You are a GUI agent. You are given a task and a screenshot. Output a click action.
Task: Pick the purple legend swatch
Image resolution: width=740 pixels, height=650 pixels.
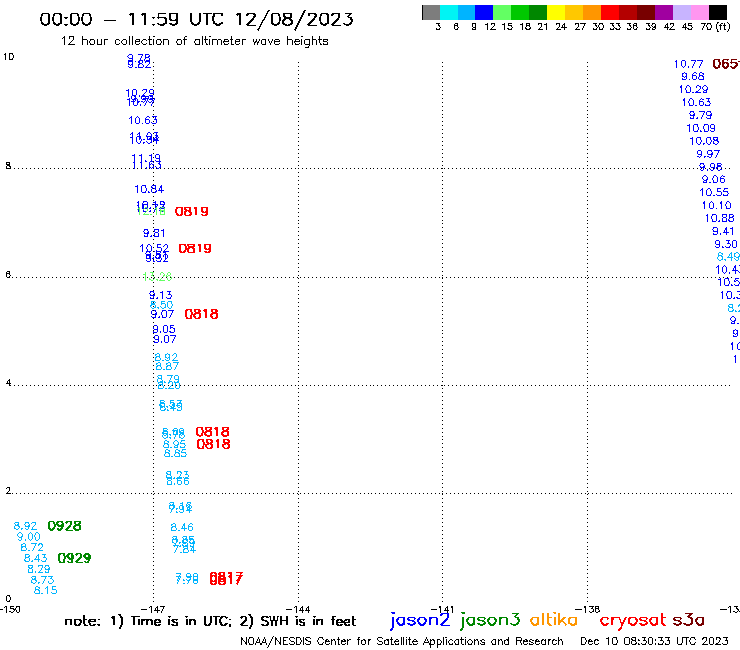(664, 12)
